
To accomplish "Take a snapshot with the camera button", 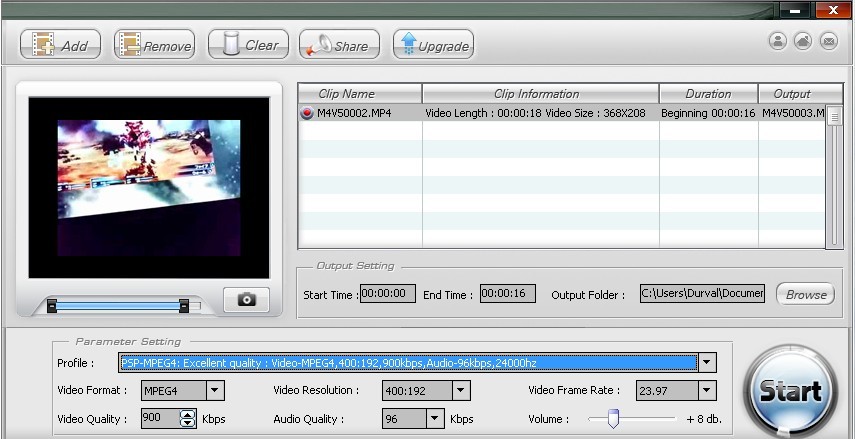I will click(246, 299).
